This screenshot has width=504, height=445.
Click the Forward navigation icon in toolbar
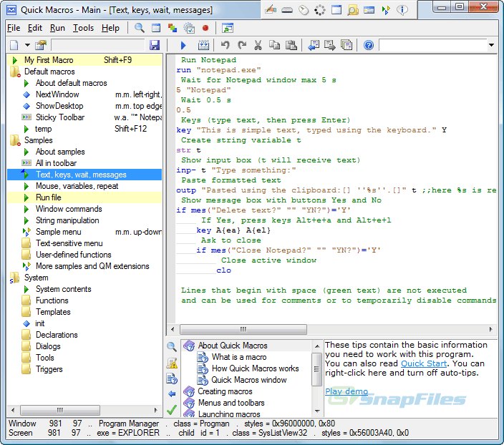(x=330, y=45)
